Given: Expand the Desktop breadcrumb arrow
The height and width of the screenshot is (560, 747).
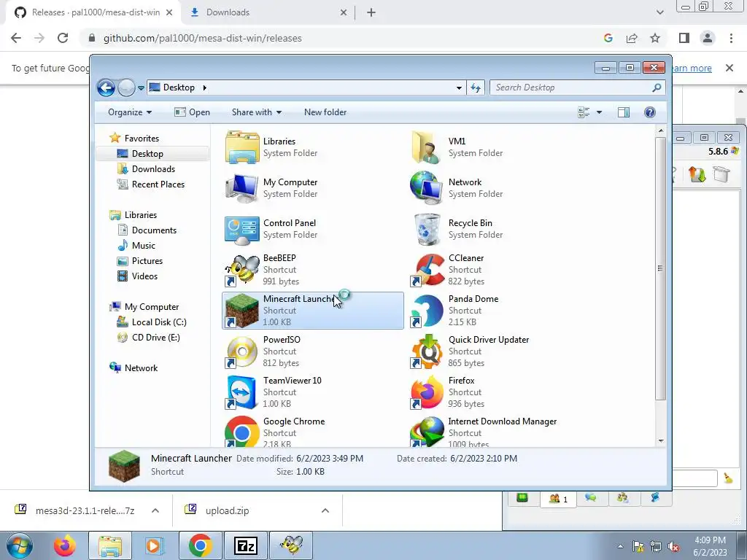Looking at the screenshot, I should 205,87.
